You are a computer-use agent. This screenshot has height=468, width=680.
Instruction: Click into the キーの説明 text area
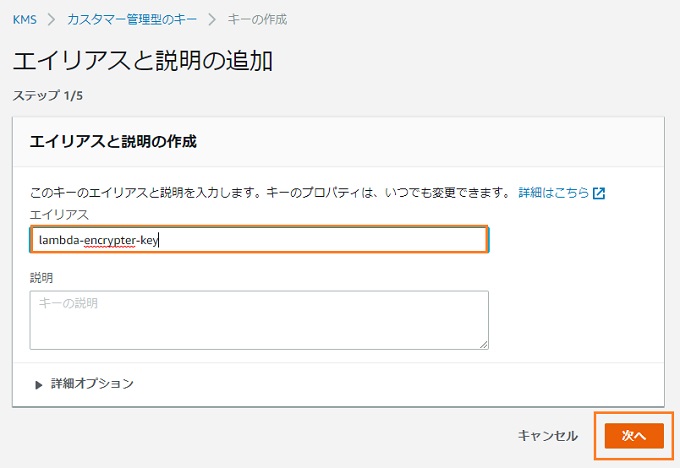click(x=259, y=320)
